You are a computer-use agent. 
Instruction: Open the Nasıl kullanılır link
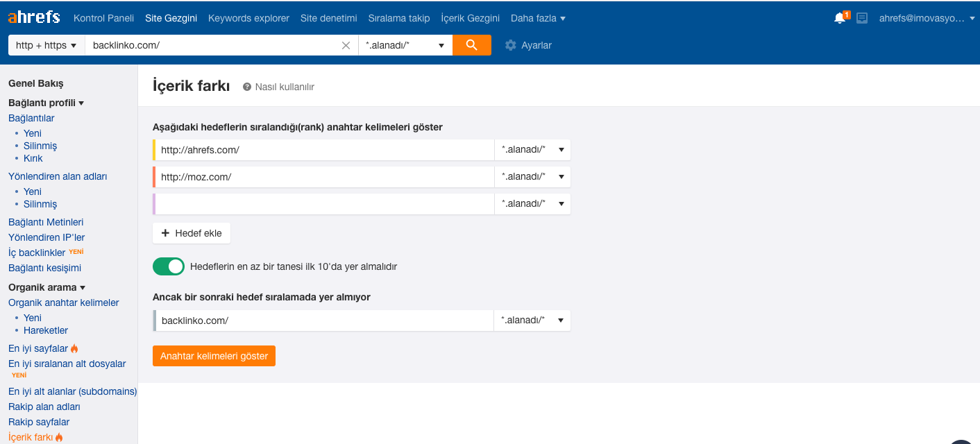(285, 87)
